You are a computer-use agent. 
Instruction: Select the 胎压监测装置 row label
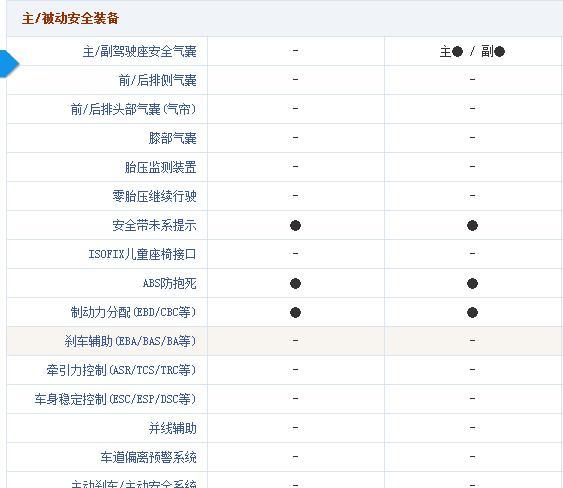(160, 167)
